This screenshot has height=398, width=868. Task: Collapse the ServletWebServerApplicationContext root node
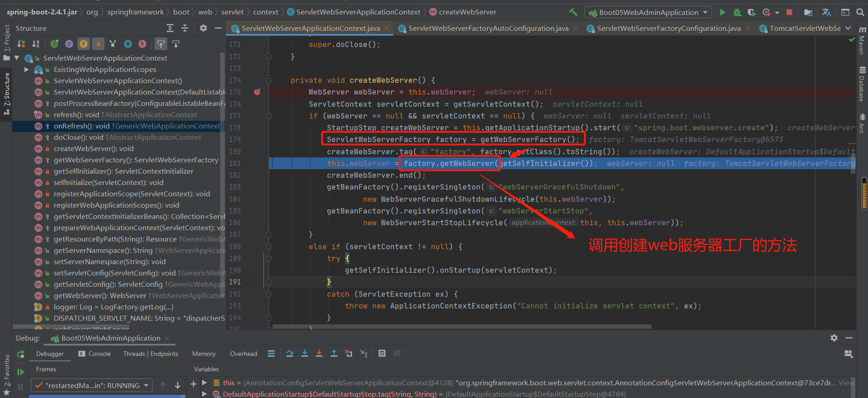pyautogui.click(x=17, y=58)
